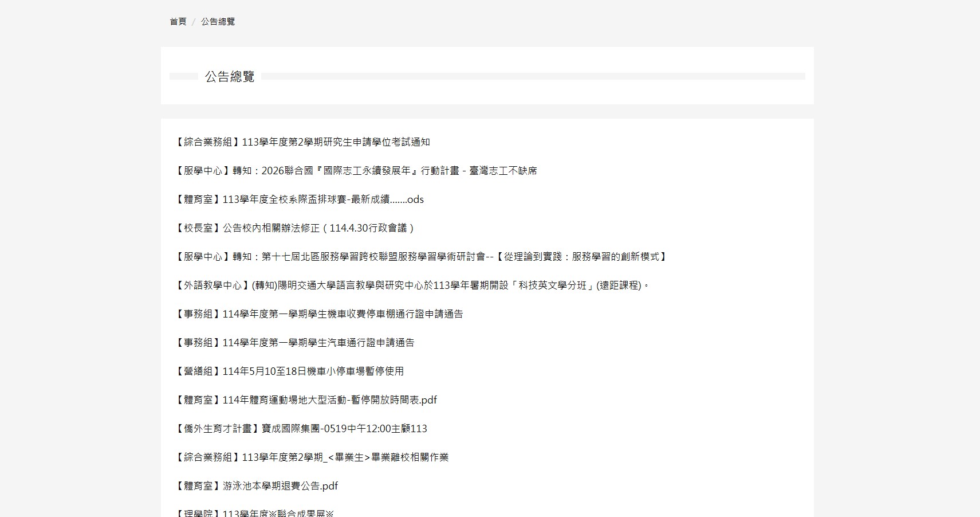Open 學生機車收費停車棚通行證申請通告
Image resolution: width=980 pixels, height=517 pixels.
click(318, 314)
